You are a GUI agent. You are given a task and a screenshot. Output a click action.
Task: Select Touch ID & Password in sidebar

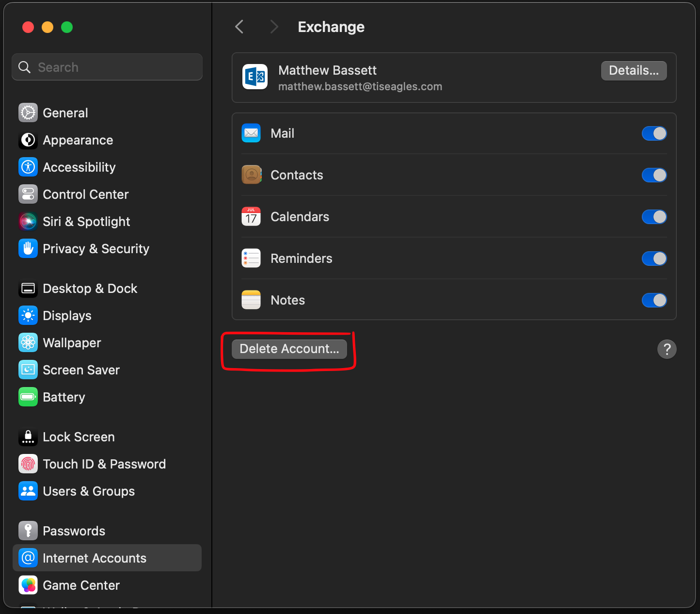(x=104, y=464)
